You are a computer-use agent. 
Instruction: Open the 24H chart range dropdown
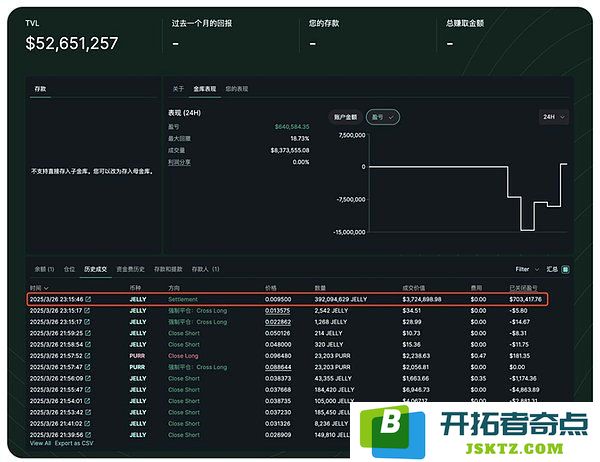[554, 117]
